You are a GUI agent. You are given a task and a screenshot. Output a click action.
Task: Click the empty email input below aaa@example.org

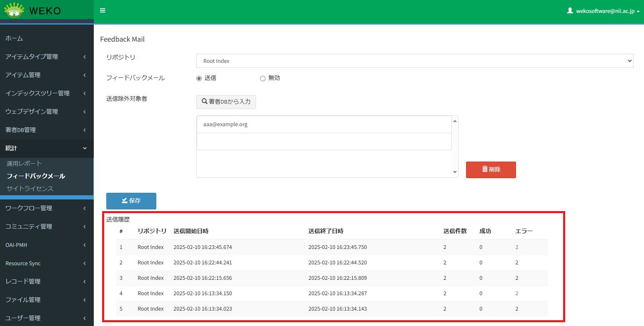click(x=324, y=142)
